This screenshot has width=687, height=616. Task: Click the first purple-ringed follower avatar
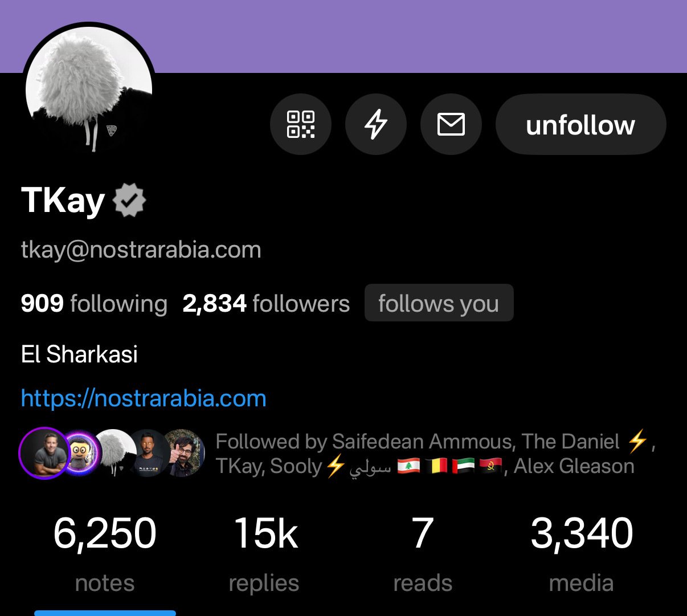(44, 453)
